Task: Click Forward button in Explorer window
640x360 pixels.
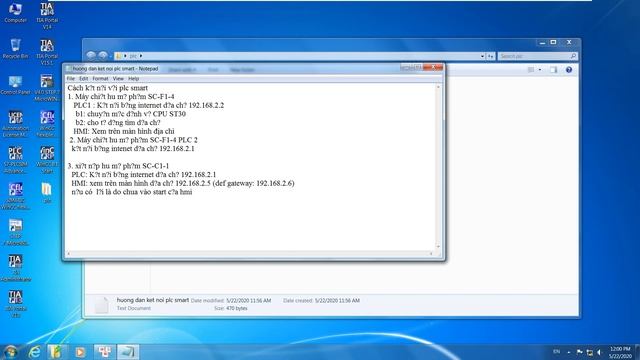Action: click(103, 56)
